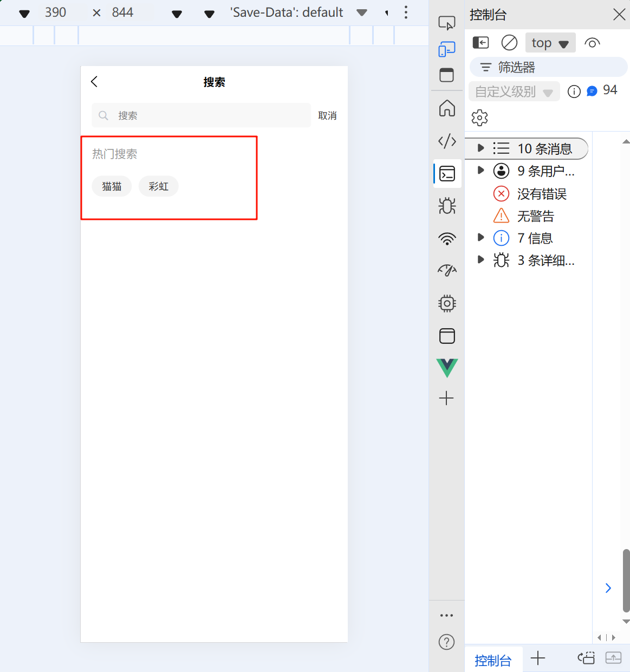Click the 筛选器 filter field
The height and width of the screenshot is (672, 630).
click(x=549, y=67)
